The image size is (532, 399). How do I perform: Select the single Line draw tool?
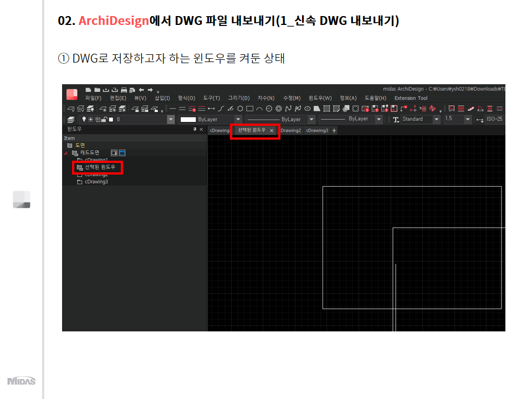click(173, 109)
